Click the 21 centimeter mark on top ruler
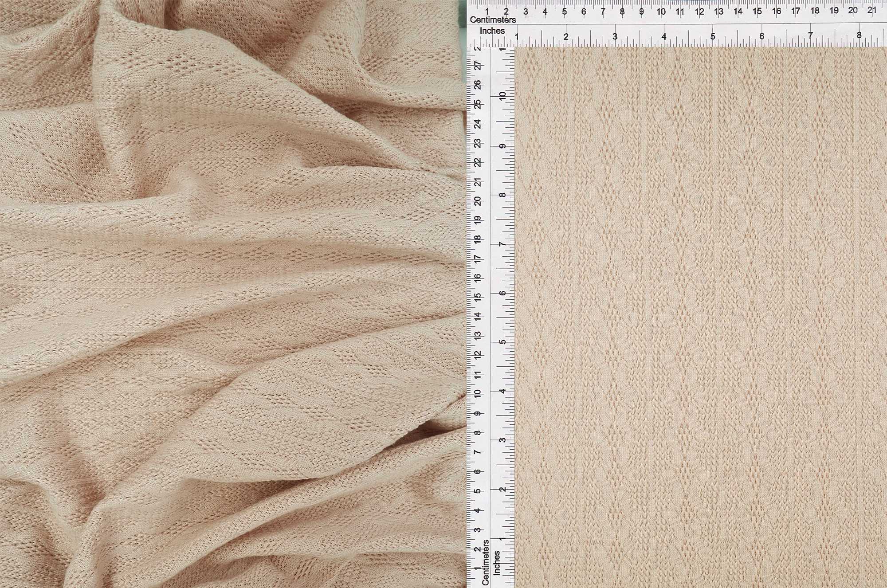 (x=872, y=10)
